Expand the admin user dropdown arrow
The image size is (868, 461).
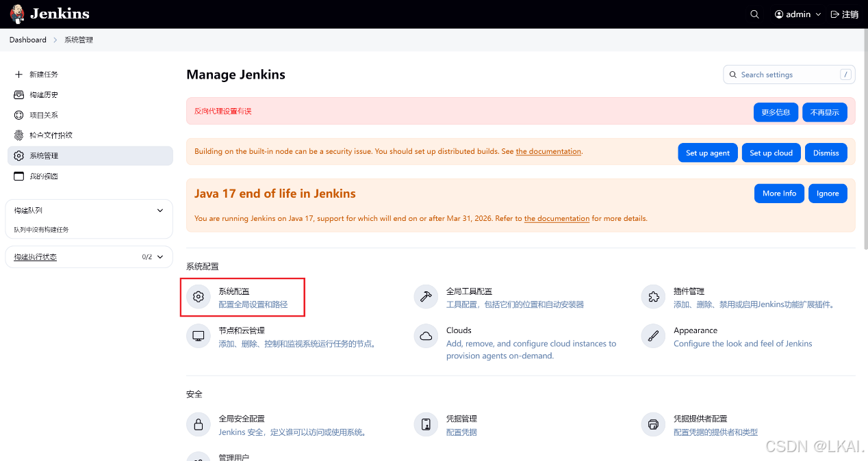click(818, 14)
